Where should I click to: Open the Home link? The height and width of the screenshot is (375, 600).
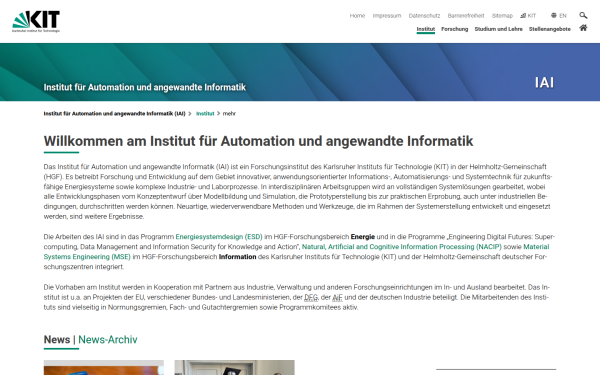coord(357,16)
